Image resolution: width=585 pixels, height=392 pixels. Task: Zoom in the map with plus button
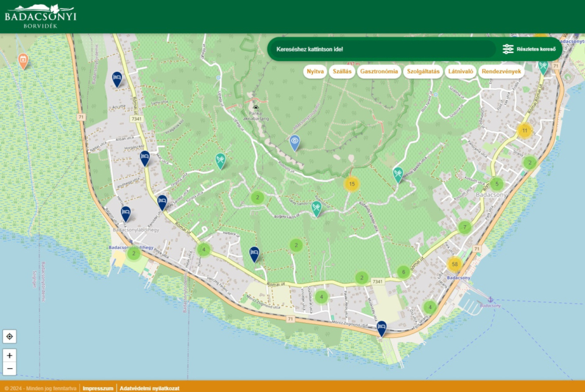pos(10,355)
